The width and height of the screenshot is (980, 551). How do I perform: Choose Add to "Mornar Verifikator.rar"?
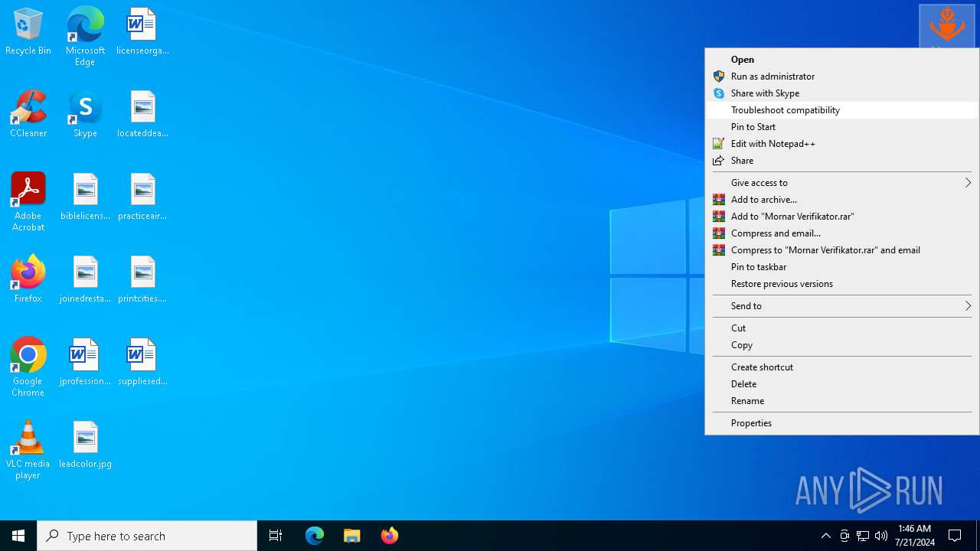click(842, 217)
